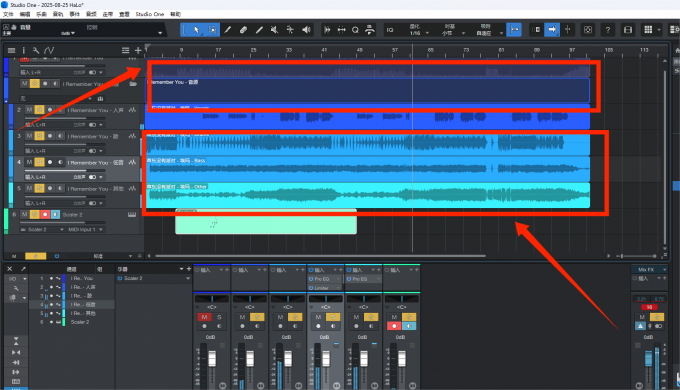Toggle the autoscroll arrow button
Screen dimensions: 680x390
552,29
